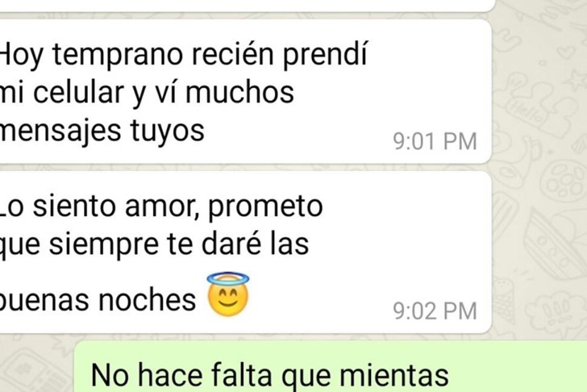
Task: Click the film reel doodle on wallpaper
Action: (564, 180)
